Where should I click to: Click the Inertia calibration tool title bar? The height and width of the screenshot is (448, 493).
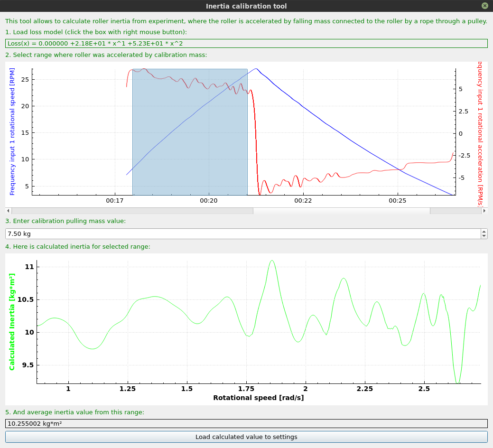point(246,6)
